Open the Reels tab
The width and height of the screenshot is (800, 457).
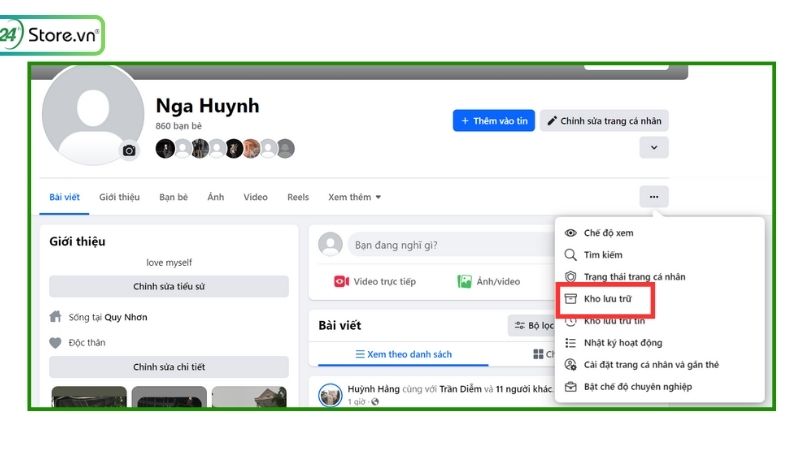click(x=298, y=197)
